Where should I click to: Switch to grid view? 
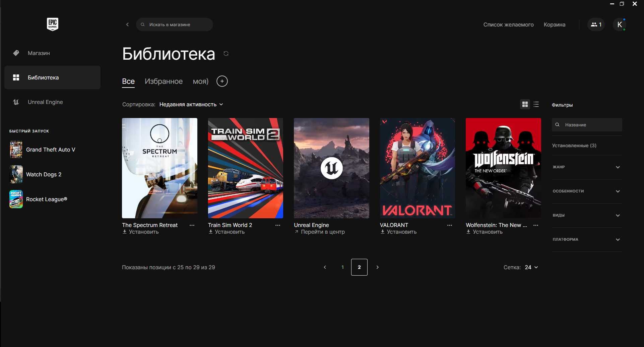tap(525, 104)
